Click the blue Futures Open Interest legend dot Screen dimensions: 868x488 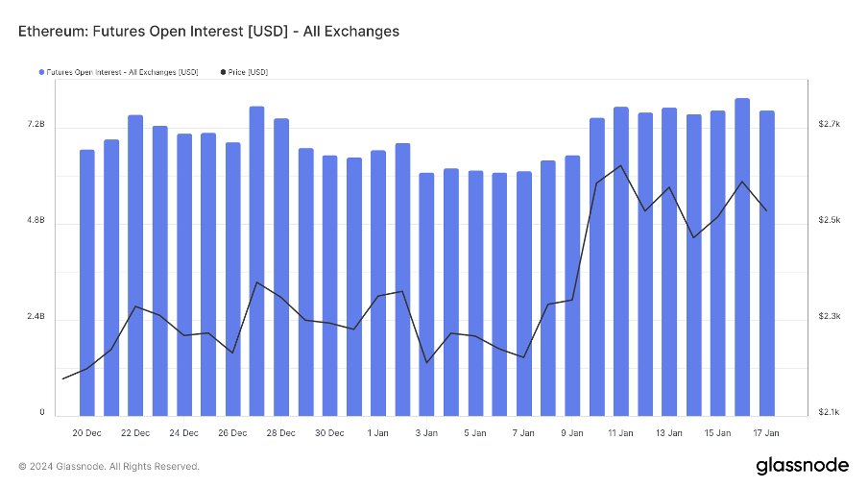pyautogui.click(x=41, y=73)
